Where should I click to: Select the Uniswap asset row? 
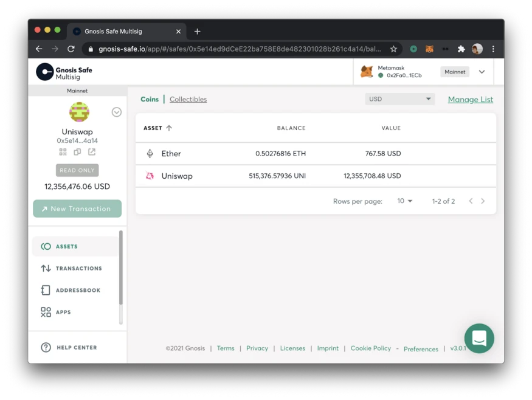pos(316,176)
